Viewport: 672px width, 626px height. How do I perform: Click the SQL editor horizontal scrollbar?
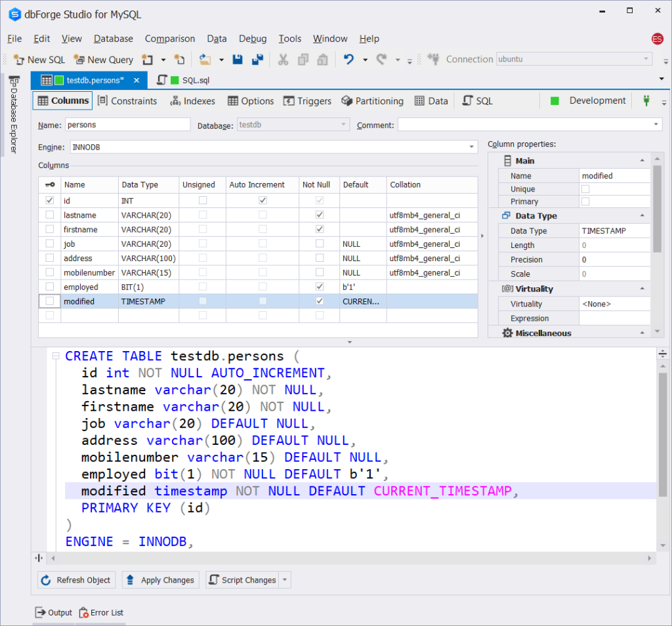click(x=351, y=558)
